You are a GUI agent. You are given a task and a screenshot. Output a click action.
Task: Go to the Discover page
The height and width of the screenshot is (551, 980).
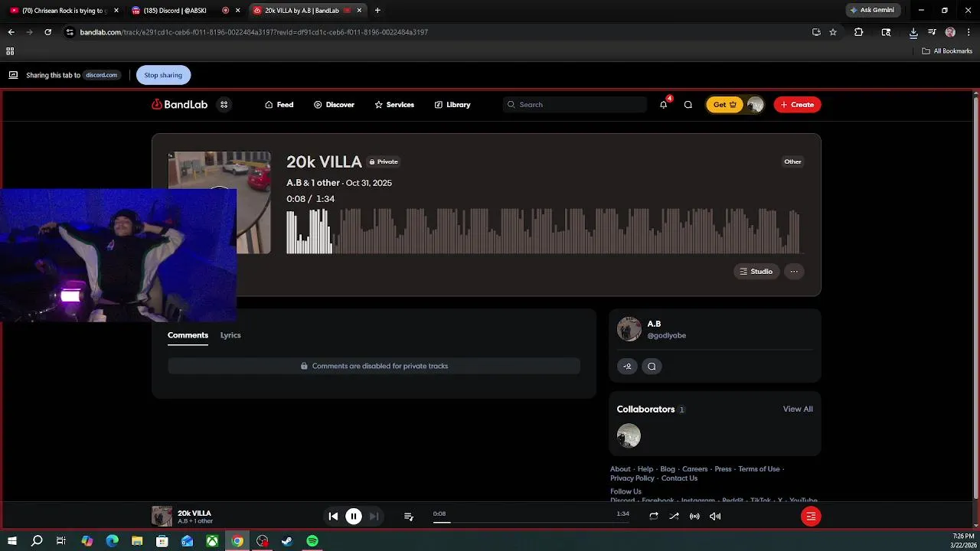[x=334, y=105]
